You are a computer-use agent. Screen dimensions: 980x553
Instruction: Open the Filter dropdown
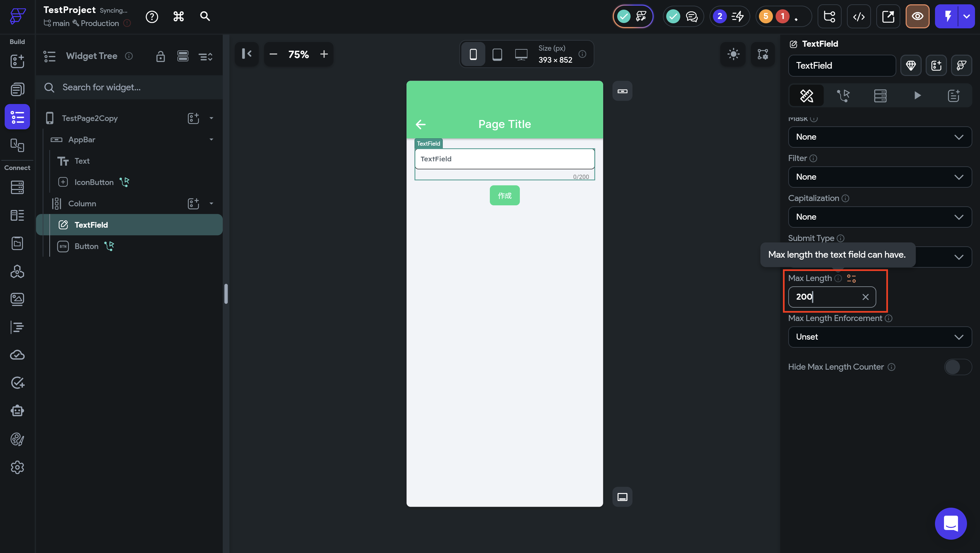880,177
